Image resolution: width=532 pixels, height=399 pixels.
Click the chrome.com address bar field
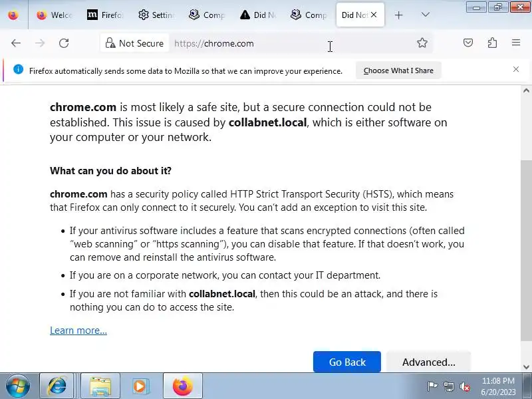click(286, 43)
